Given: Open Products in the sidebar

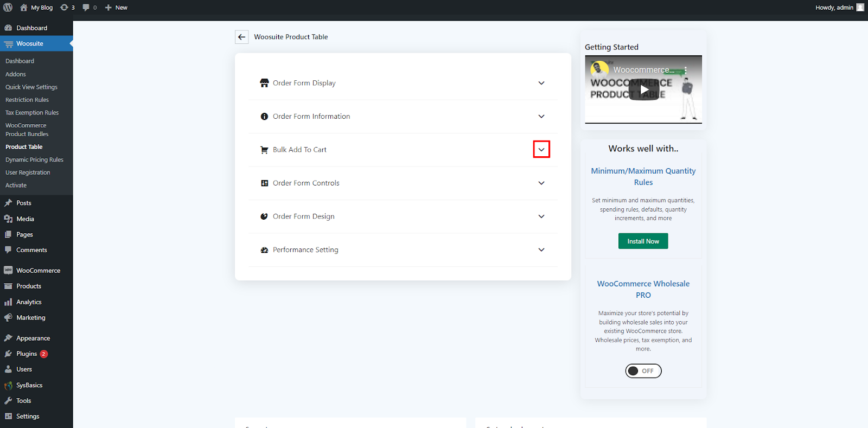Looking at the screenshot, I should 29,286.
